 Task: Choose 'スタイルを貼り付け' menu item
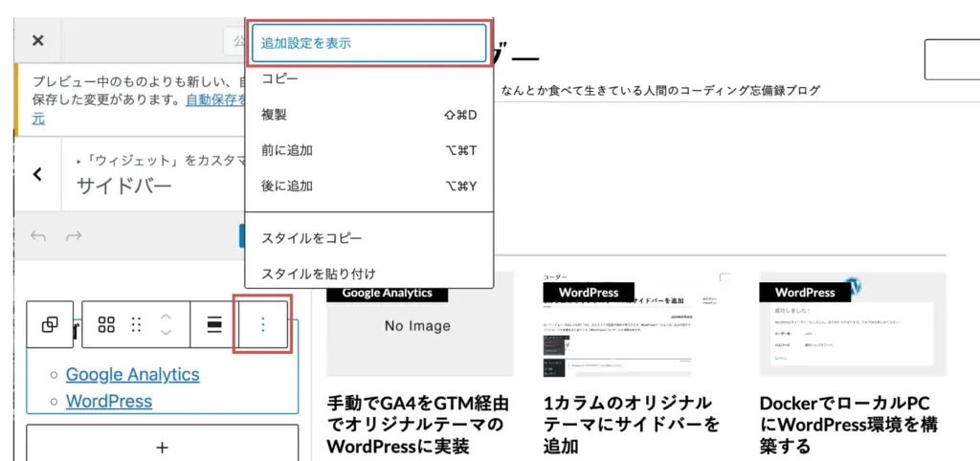tap(368, 274)
